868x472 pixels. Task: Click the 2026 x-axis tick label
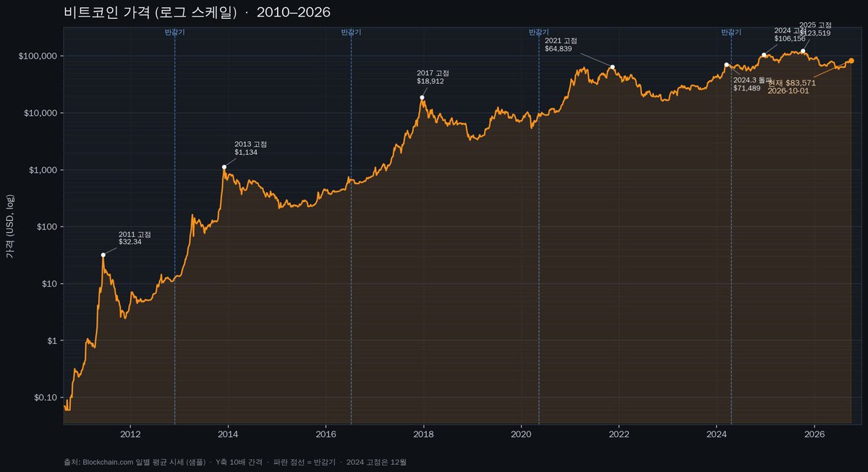pos(814,434)
